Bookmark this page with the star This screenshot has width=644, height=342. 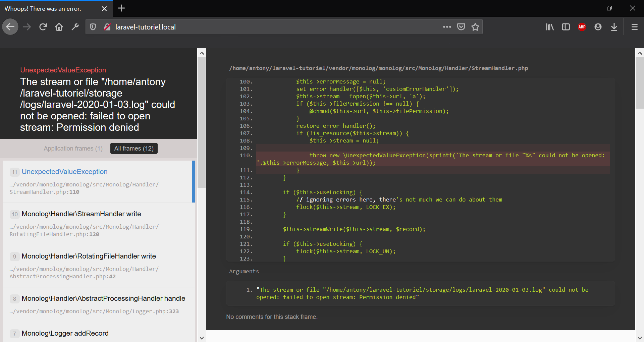click(475, 27)
